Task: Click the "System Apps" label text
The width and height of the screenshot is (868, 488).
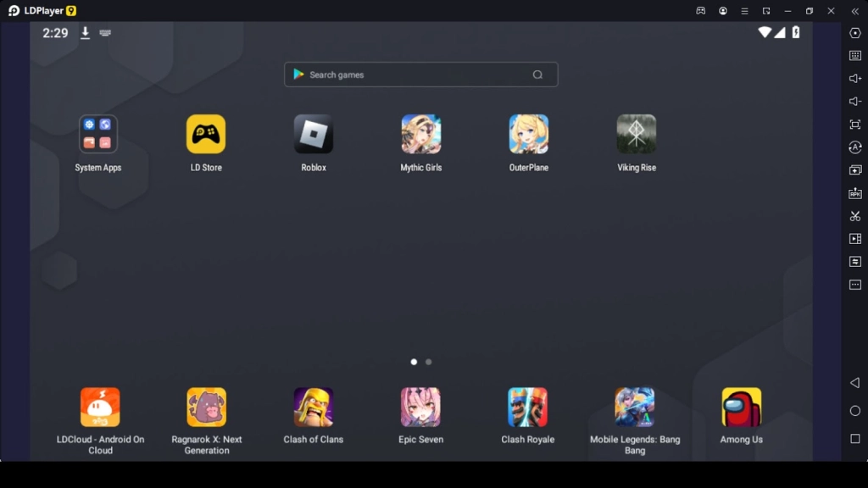Action: pyautogui.click(x=98, y=168)
